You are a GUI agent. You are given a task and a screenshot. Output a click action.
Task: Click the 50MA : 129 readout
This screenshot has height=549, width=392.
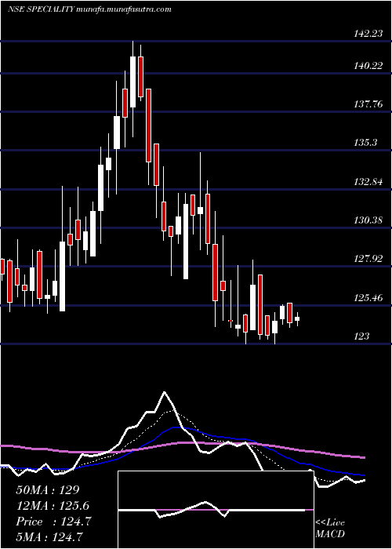(48, 490)
